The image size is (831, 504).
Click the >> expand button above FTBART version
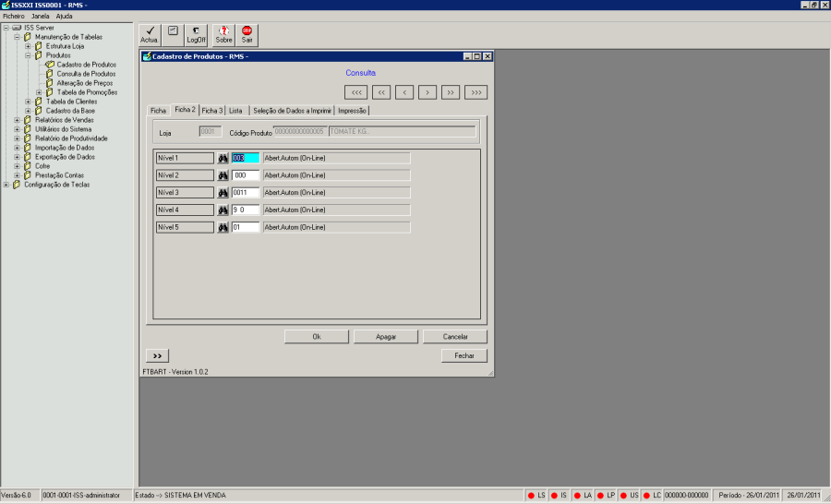click(x=157, y=355)
